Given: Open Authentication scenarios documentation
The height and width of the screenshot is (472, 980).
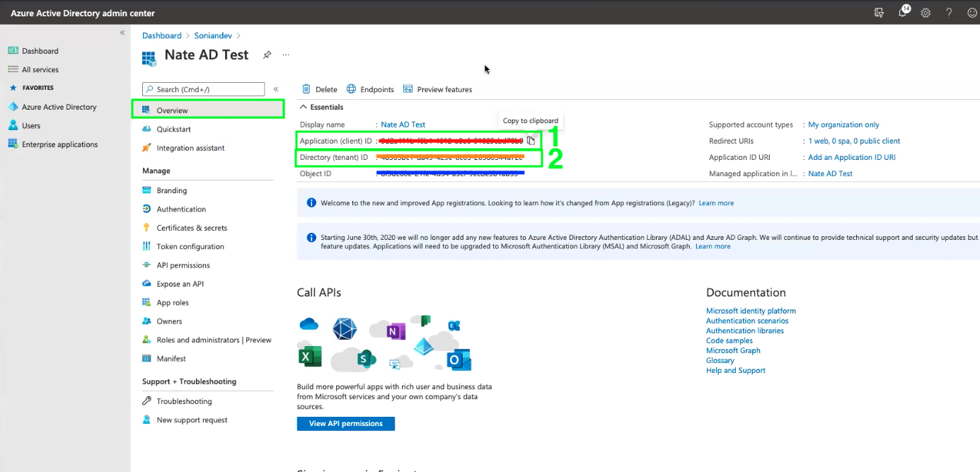Looking at the screenshot, I should (x=747, y=321).
